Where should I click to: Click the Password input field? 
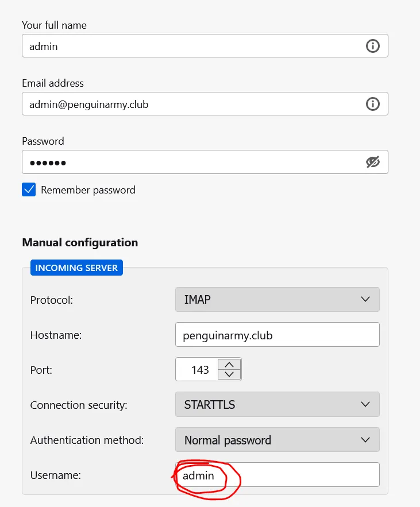pyautogui.click(x=190, y=162)
